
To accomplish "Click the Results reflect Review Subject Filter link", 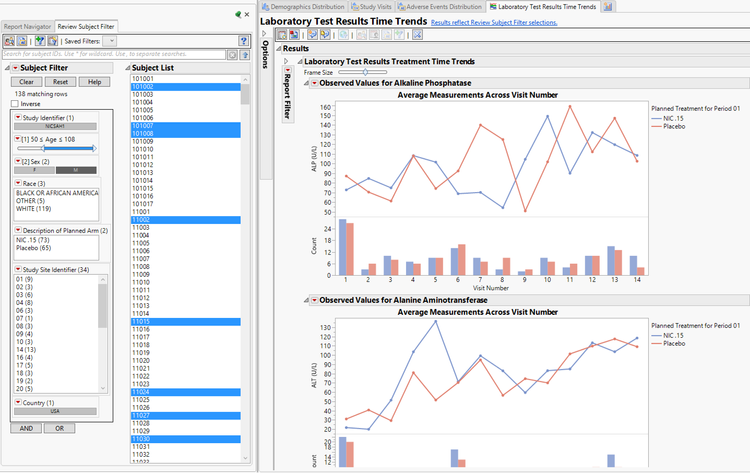I will pyautogui.click(x=494, y=22).
